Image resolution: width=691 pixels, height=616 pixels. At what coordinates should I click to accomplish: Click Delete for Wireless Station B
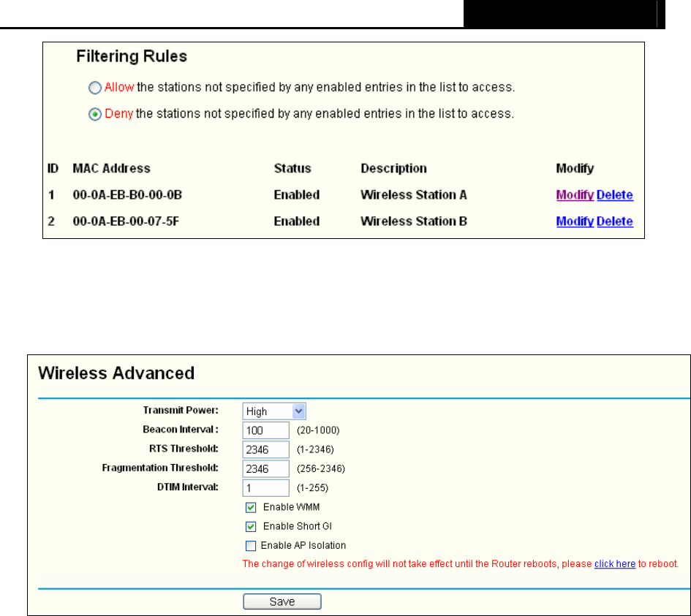click(x=614, y=221)
